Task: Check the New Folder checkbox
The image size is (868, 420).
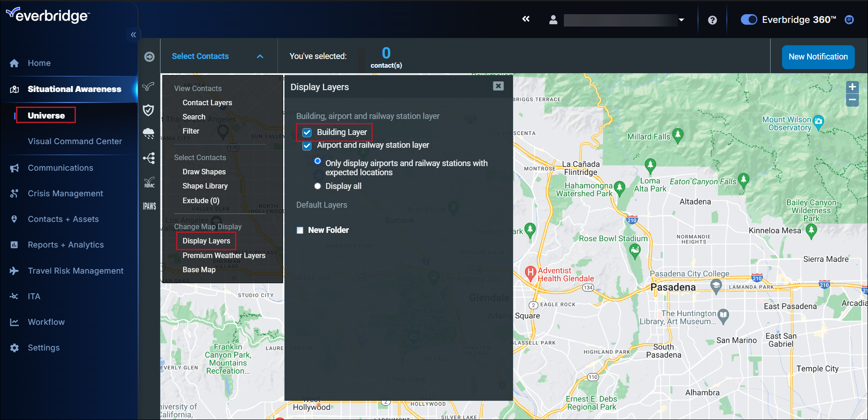Action: point(300,230)
